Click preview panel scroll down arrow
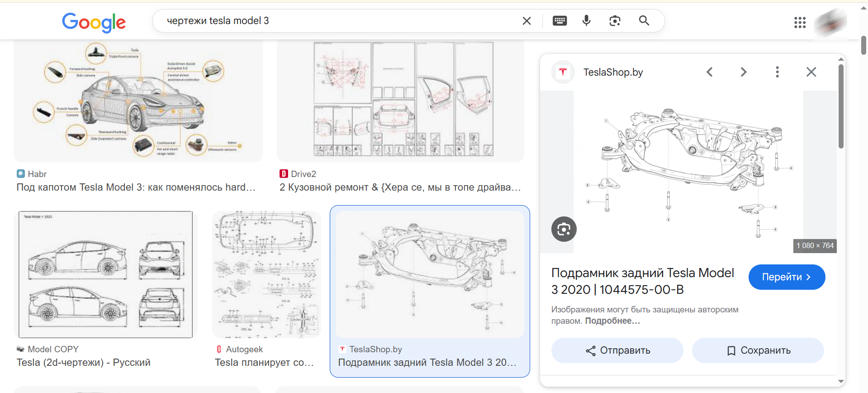Image resolution: width=868 pixels, height=393 pixels. tap(841, 382)
